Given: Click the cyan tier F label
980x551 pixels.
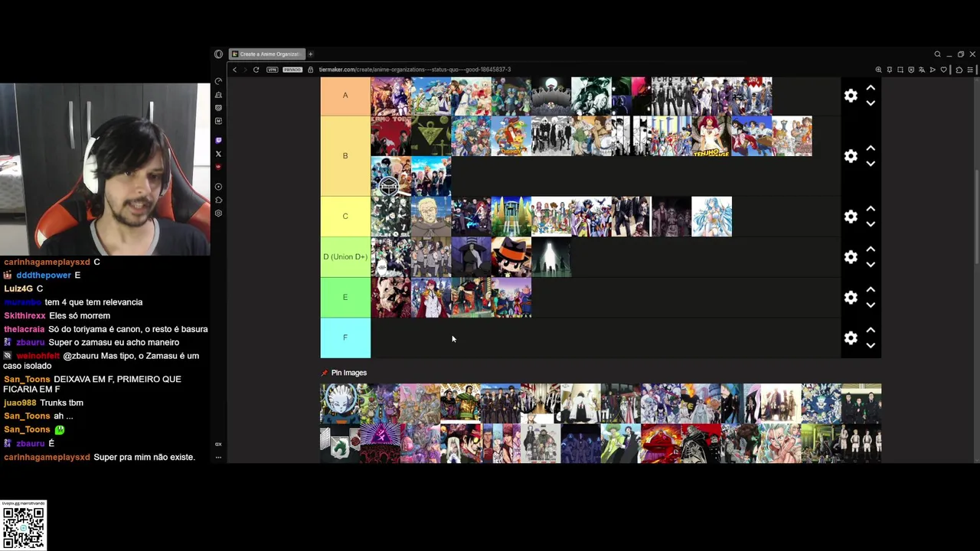Looking at the screenshot, I should 345,337.
